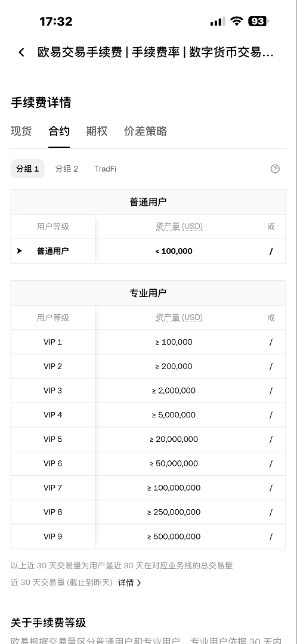Tap the cellular signal bars icon
This screenshot has height=644, width=297.
217,21
